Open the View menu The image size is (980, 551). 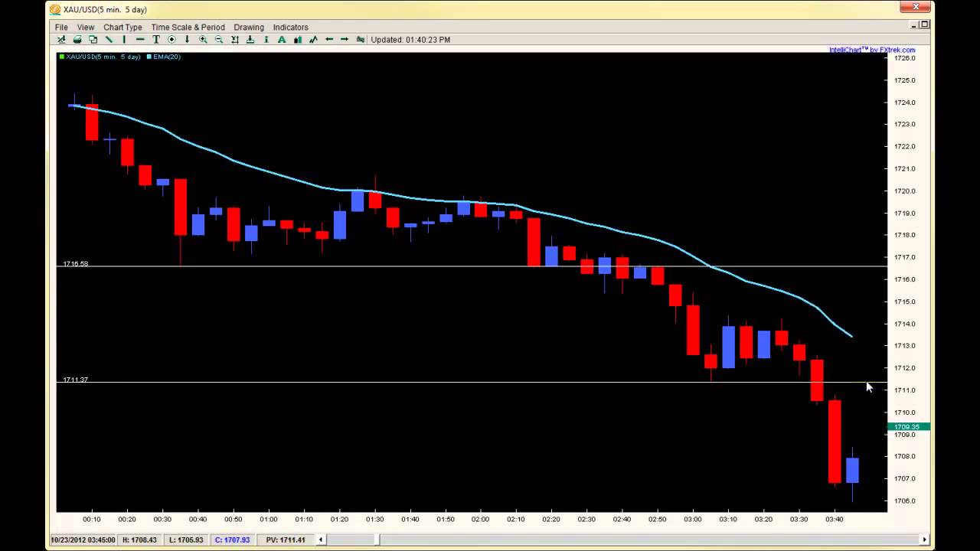pyautogui.click(x=86, y=27)
